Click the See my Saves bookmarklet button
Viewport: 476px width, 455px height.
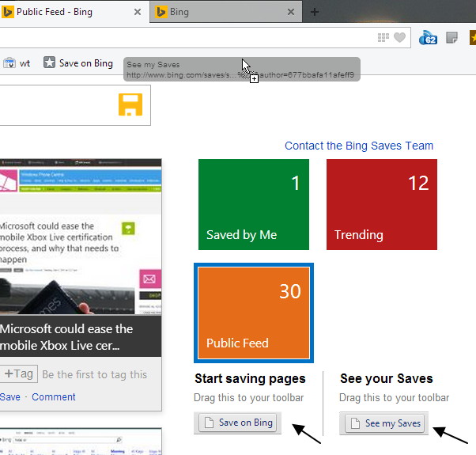click(384, 423)
